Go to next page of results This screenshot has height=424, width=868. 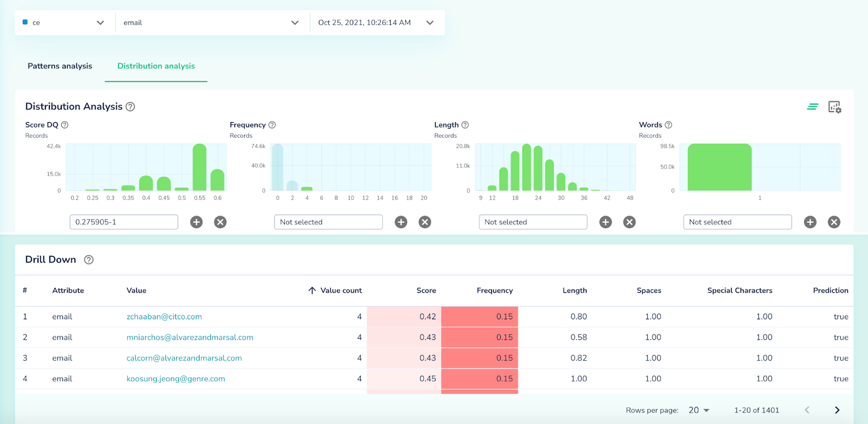(x=837, y=410)
